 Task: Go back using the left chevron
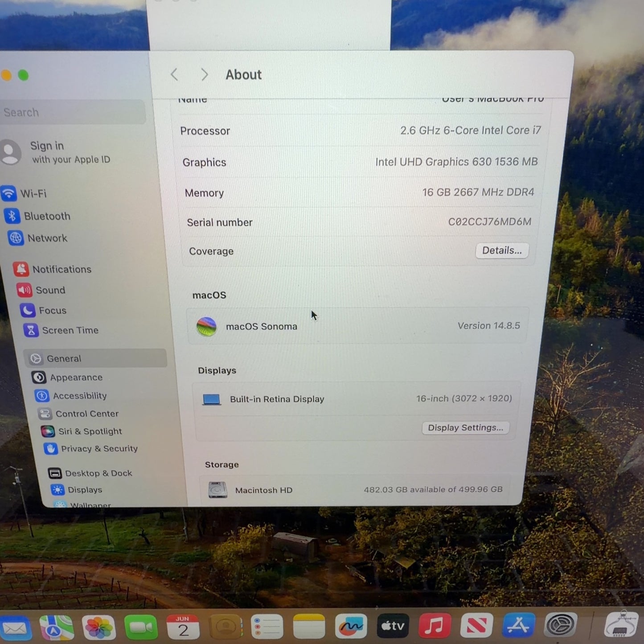coord(175,74)
